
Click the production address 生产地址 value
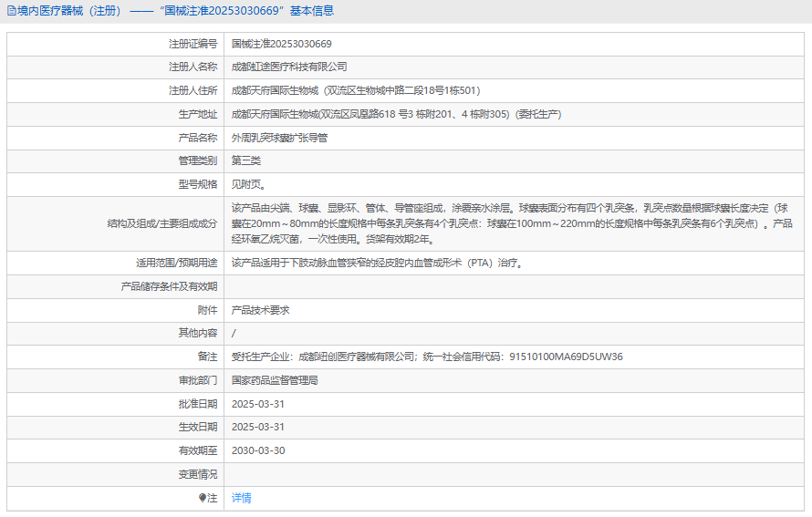tap(396, 114)
